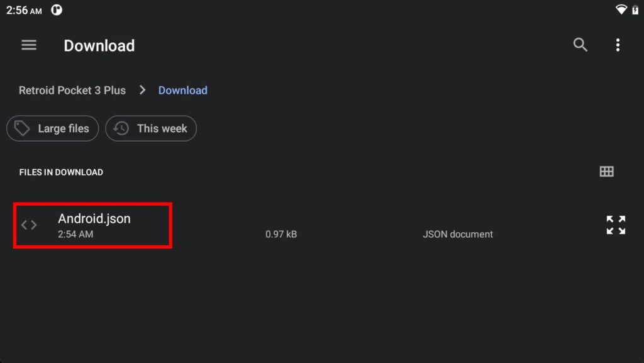The height and width of the screenshot is (363, 644).
Task: Switch to grid view layout
Action: click(606, 172)
